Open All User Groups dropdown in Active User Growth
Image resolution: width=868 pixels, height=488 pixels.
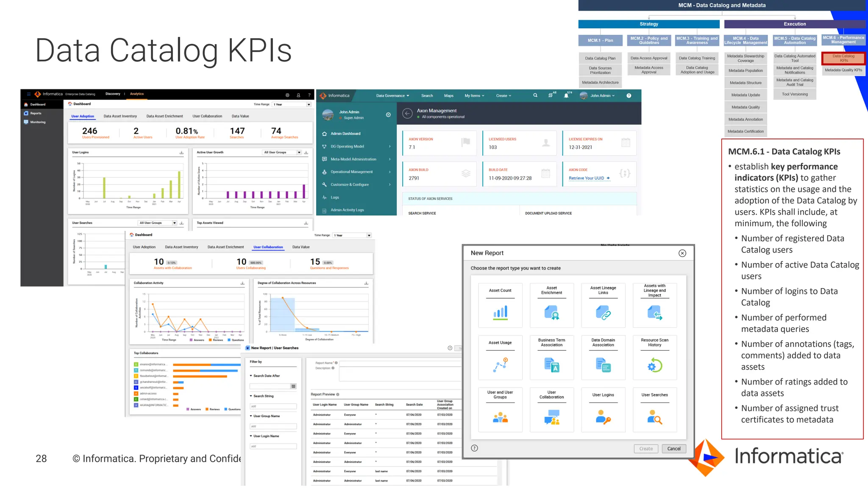(282, 152)
